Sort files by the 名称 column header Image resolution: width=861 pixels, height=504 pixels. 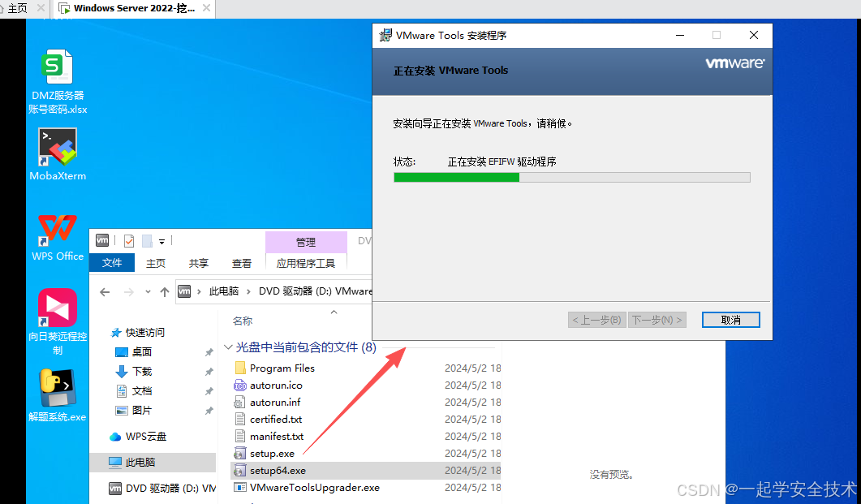pos(242,321)
